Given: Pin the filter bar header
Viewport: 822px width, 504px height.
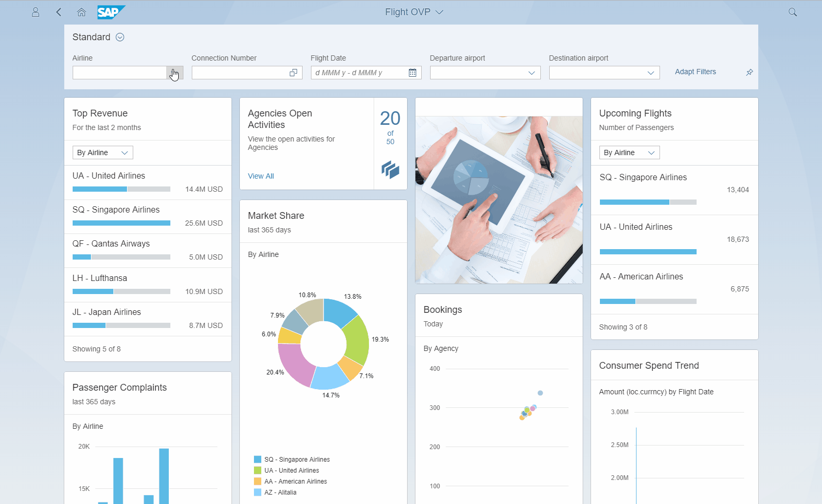Looking at the screenshot, I should click(749, 72).
